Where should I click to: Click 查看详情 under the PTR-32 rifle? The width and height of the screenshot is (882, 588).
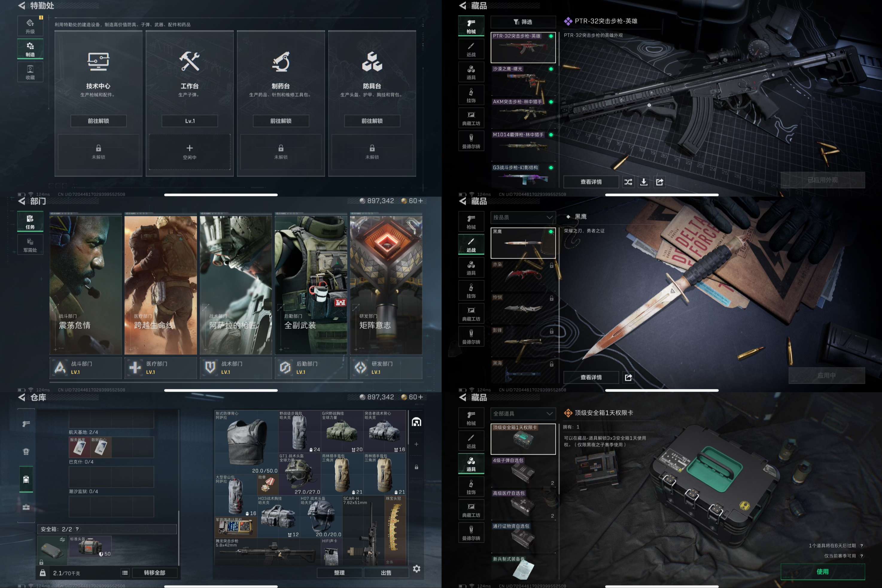[x=591, y=182]
